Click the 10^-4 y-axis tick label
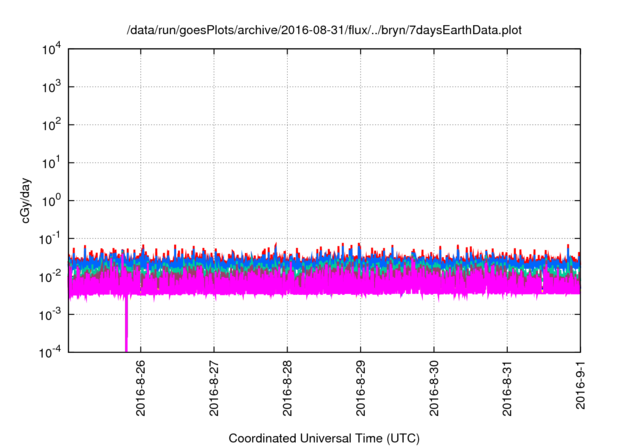This screenshot has height=448, width=640. point(50,352)
